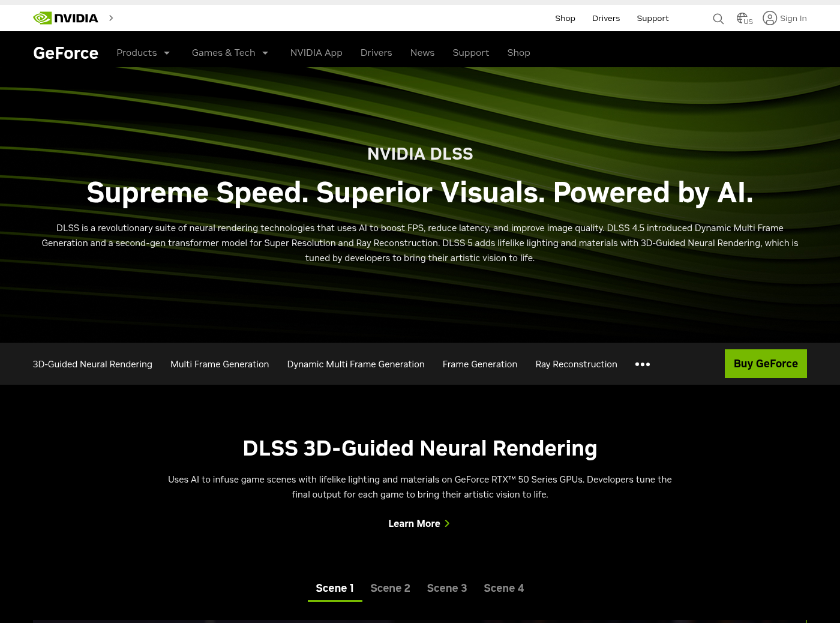Jump to Ray Reconstruction section
The height and width of the screenshot is (623, 840).
coord(576,364)
